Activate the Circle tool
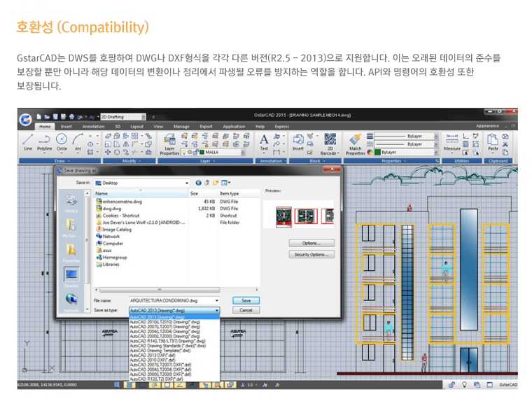532x406 pixels. tap(62, 140)
